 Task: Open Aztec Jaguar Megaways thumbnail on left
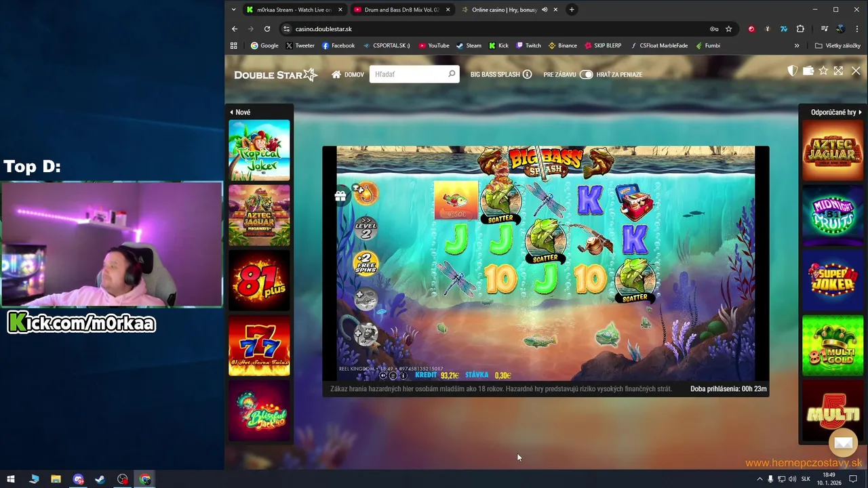(x=259, y=216)
